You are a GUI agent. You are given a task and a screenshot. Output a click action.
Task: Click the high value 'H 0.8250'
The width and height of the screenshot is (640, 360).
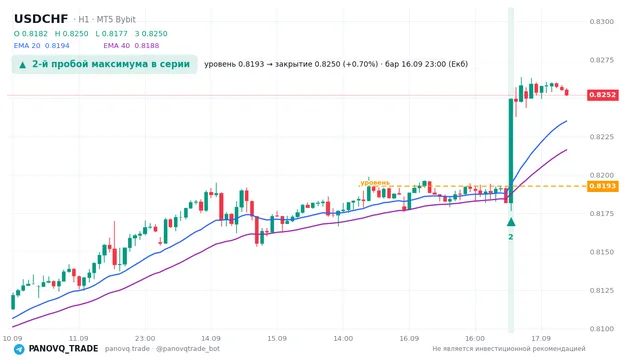(71, 34)
